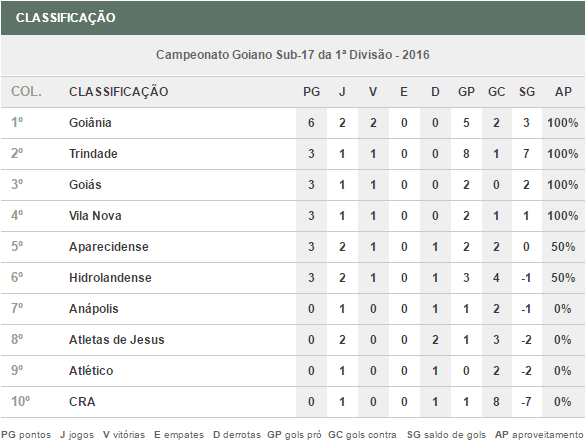
Task: Select the CRA team in last place
Action: (x=82, y=402)
